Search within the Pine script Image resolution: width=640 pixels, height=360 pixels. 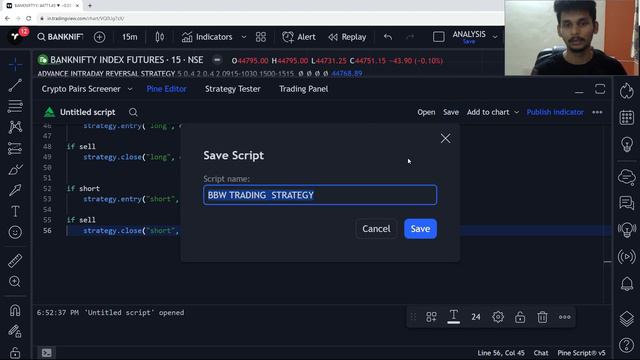pyautogui.click(x=133, y=112)
